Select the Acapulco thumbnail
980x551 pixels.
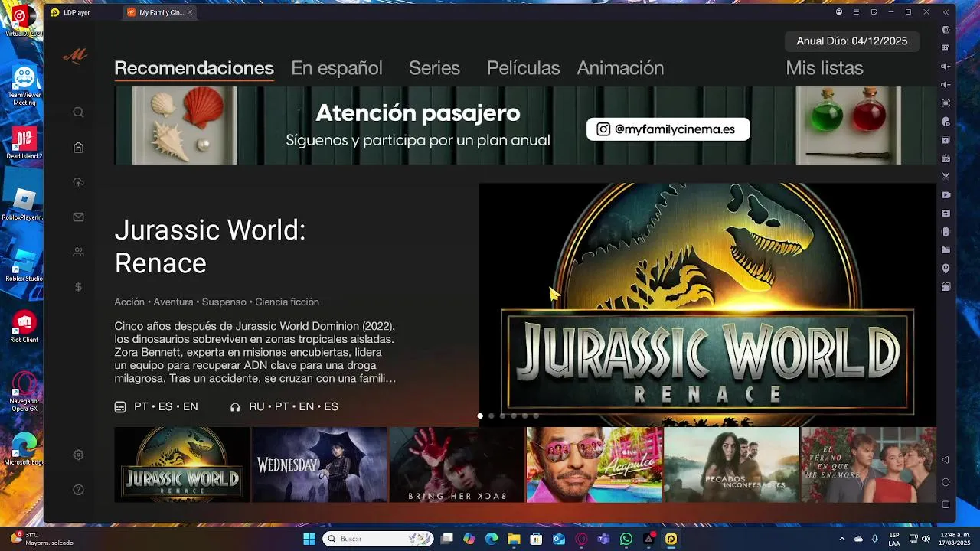coord(594,465)
